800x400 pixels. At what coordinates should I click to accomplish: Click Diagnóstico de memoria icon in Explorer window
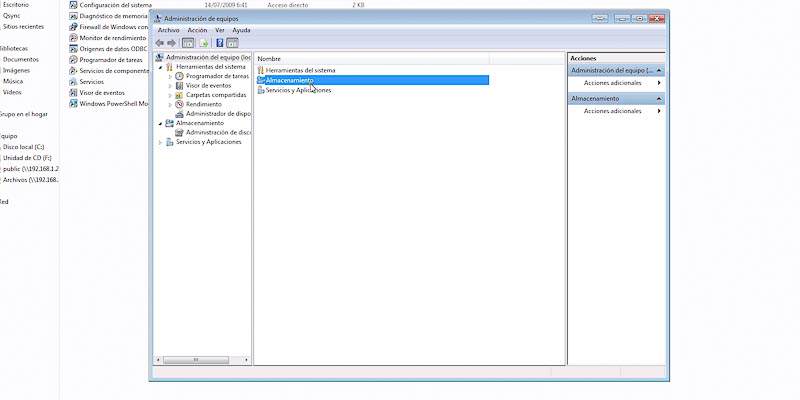pyautogui.click(x=73, y=16)
